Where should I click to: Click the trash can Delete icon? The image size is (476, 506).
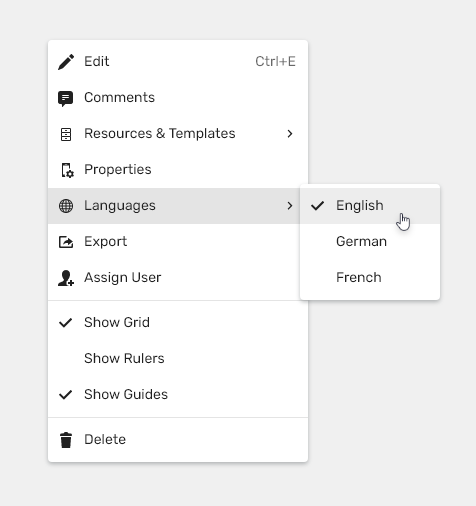pos(66,440)
